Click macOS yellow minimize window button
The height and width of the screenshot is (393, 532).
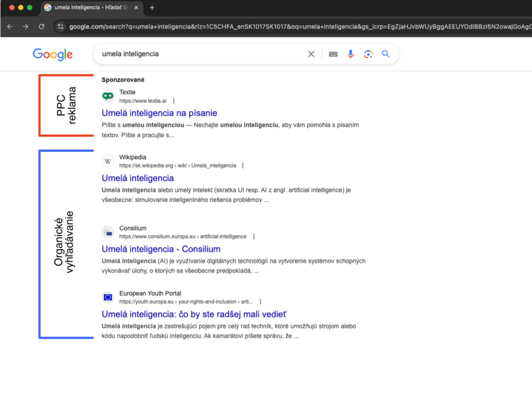(21, 7)
